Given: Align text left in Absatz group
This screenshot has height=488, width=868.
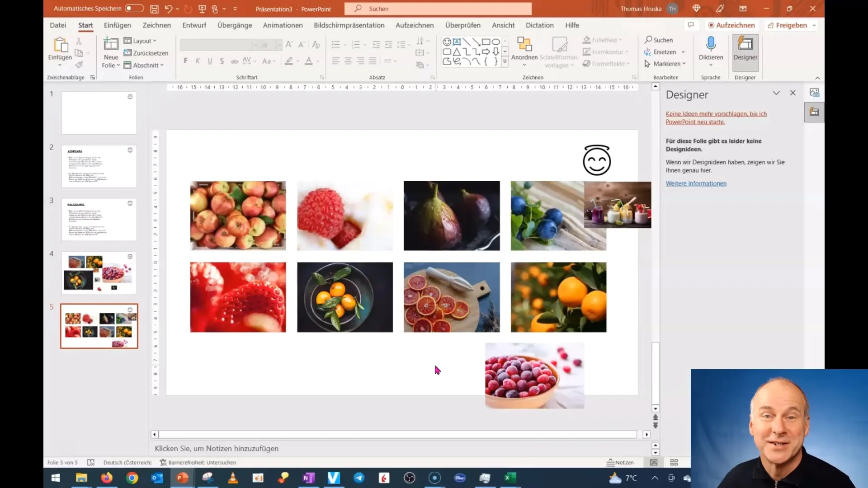Looking at the screenshot, I should click(335, 61).
